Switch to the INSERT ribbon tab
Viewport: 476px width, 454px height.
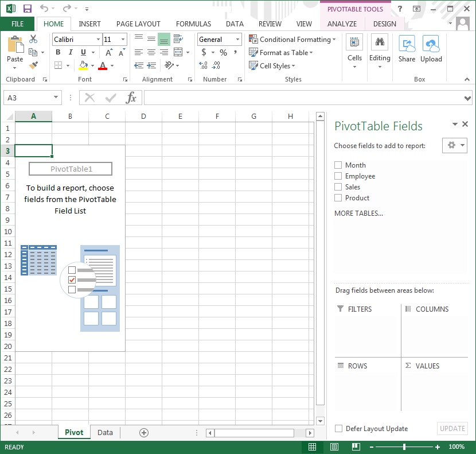click(89, 24)
